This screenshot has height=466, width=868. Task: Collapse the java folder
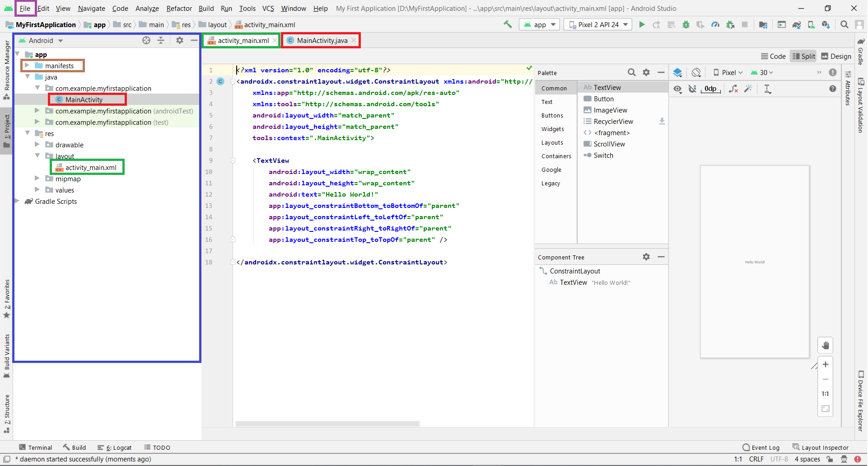28,77
